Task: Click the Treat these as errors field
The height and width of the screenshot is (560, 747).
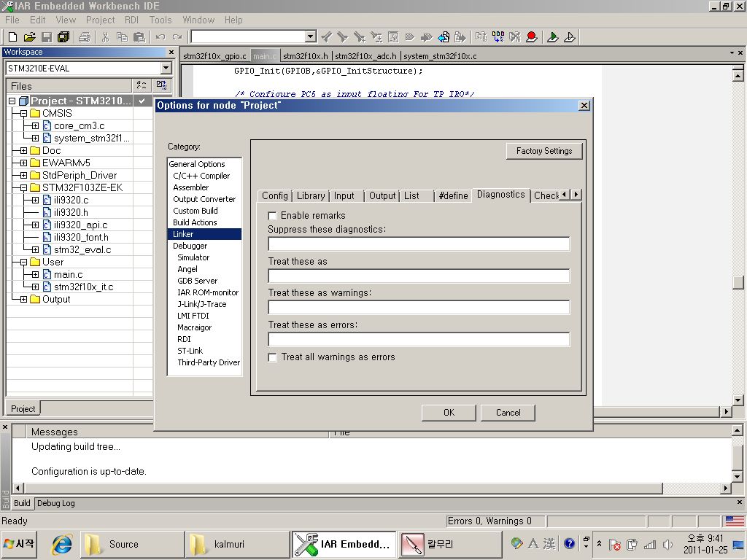Action: [x=419, y=339]
